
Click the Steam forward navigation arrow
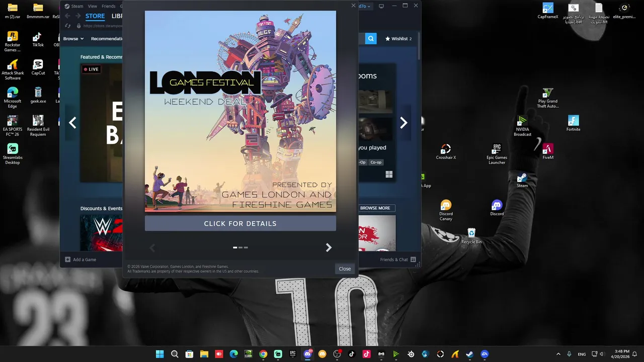click(x=78, y=16)
